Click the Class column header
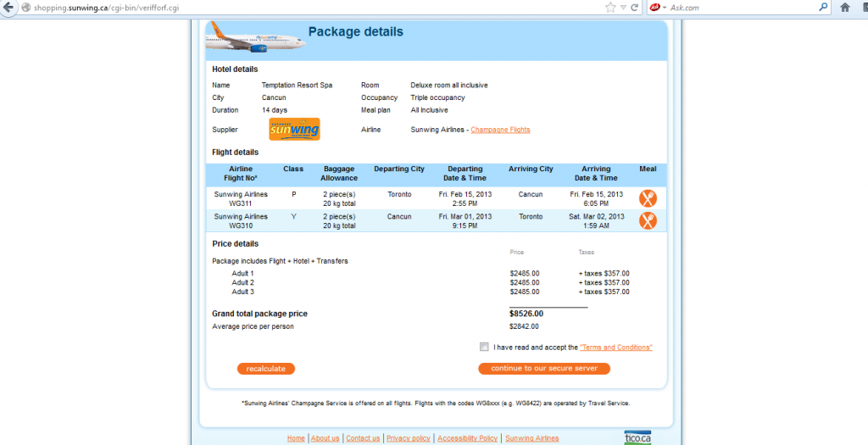Screen dimensions: 868x445 pos(293,169)
